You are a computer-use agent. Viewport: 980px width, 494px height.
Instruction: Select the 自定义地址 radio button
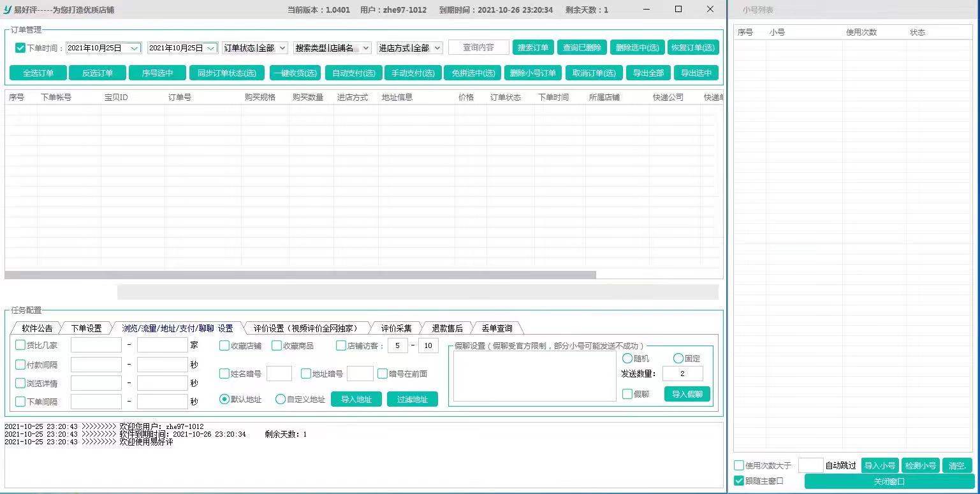pyautogui.click(x=281, y=400)
